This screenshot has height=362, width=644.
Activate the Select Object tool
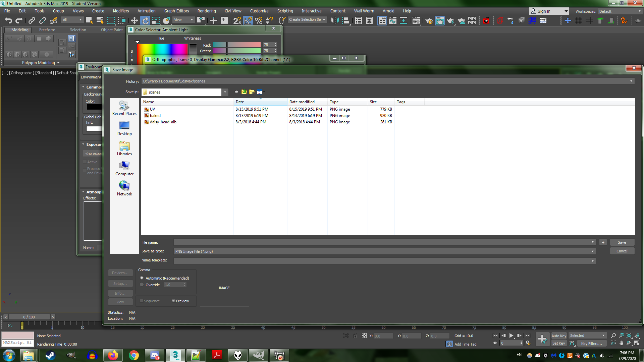point(89,20)
